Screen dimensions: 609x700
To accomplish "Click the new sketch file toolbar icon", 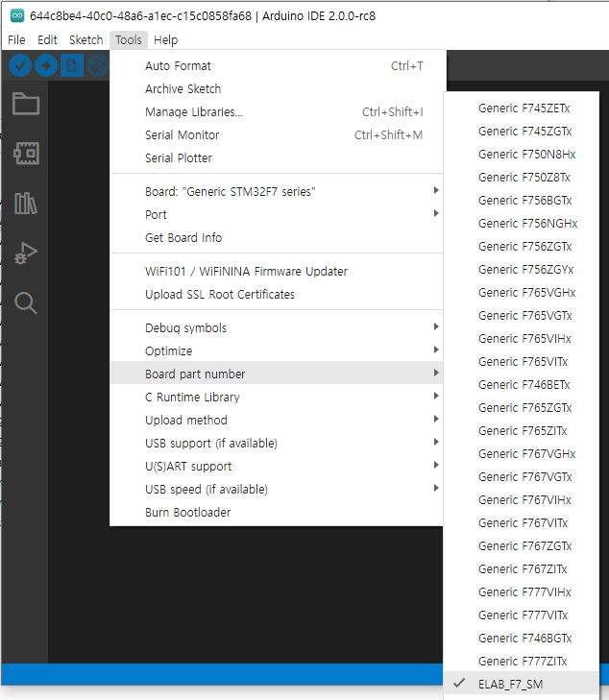I will click(x=72, y=65).
